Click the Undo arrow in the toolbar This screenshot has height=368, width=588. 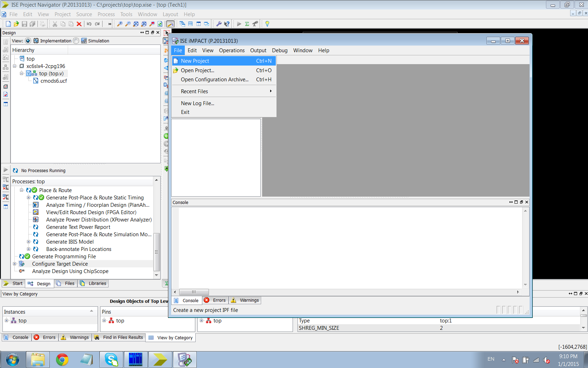(x=89, y=24)
